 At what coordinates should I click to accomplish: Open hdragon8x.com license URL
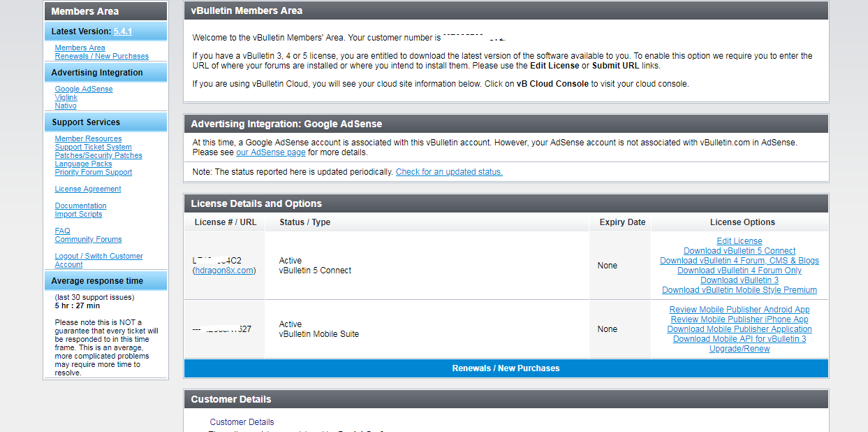(224, 271)
